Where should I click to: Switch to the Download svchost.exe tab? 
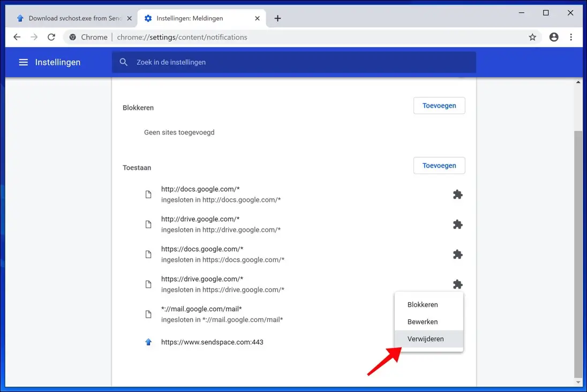click(72, 18)
